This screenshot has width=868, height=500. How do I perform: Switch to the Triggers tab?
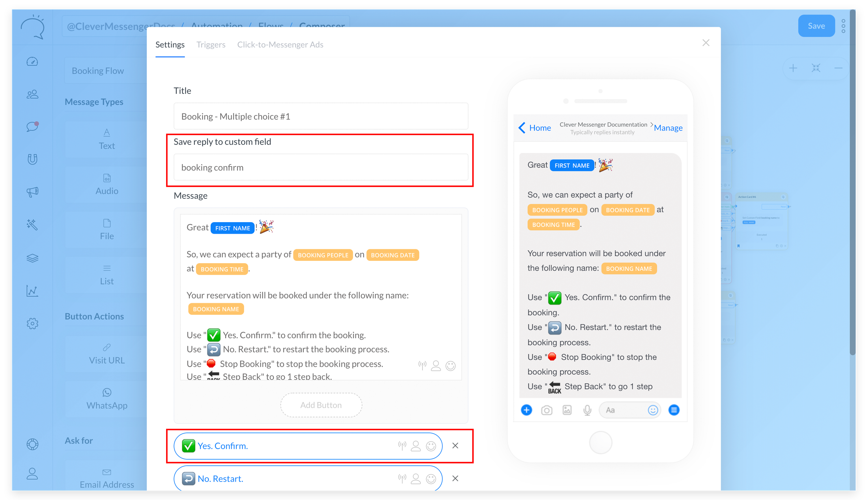211,45
